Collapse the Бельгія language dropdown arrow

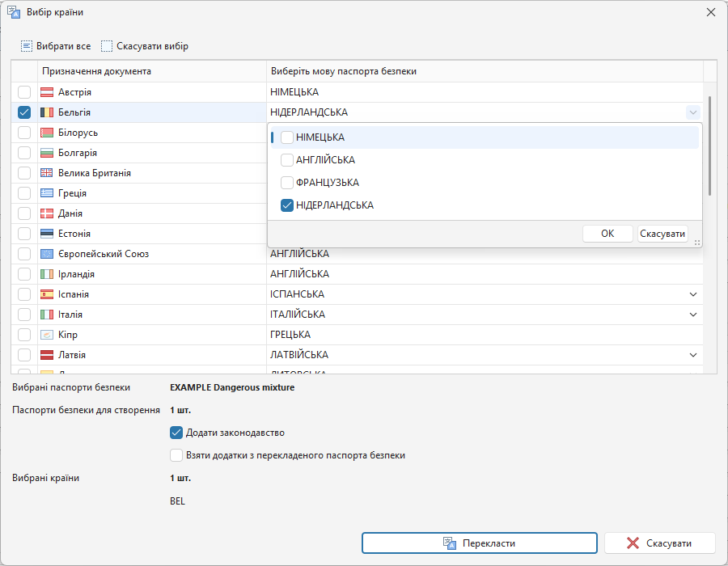(x=692, y=112)
